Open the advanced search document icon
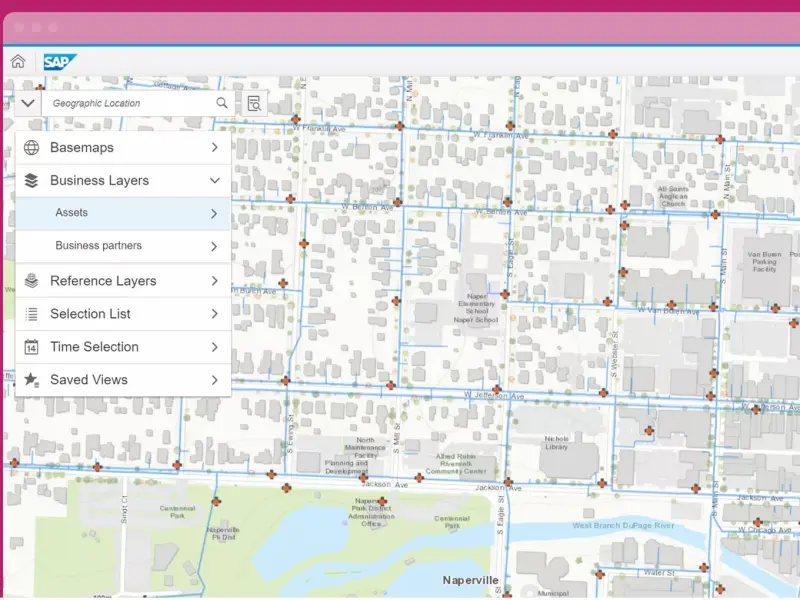Image resolution: width=800 pixels, height=600 pixels. pyautogui.click(x=254, y=103)
